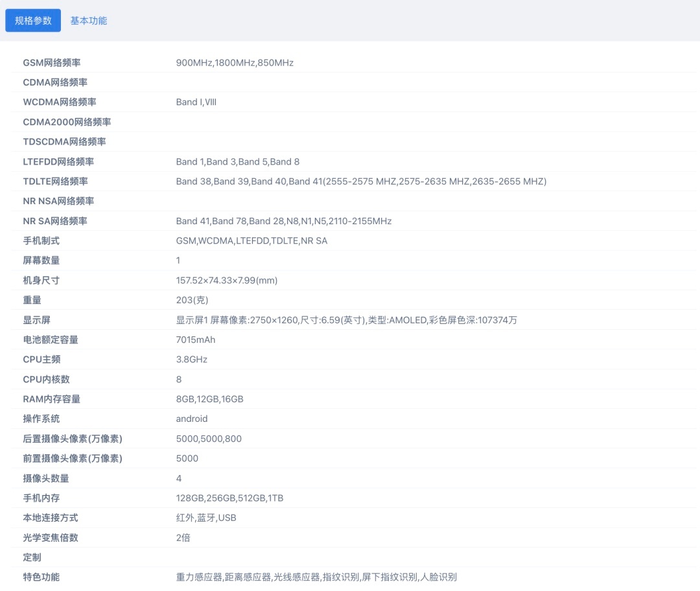
Task: Click the 摄像头数量 label
Action: [46, 478]
